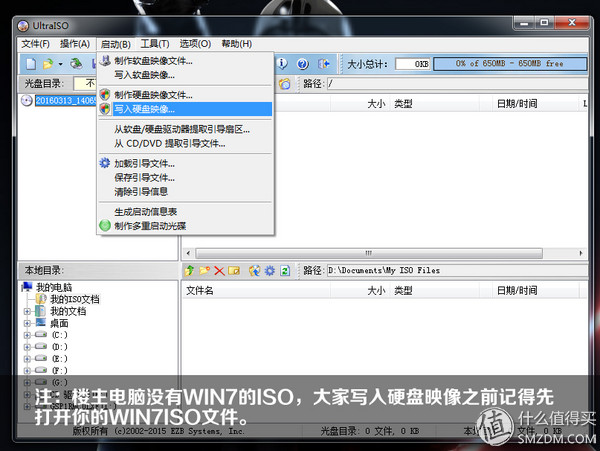600x451 pixels.
Task: Select 我的ISO文档 in local tree
Action: click(x=75, y=299)
